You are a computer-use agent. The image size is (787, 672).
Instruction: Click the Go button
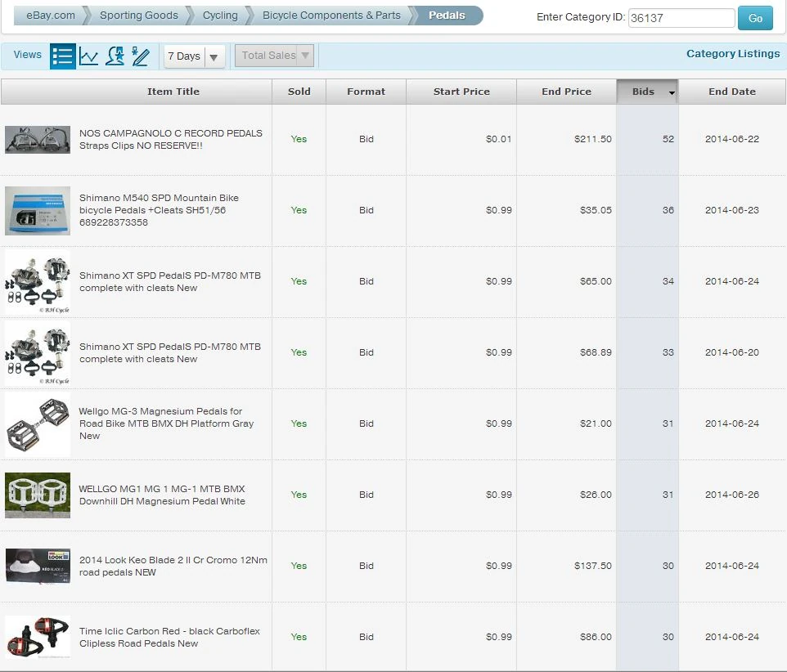(x=755, y=18)
